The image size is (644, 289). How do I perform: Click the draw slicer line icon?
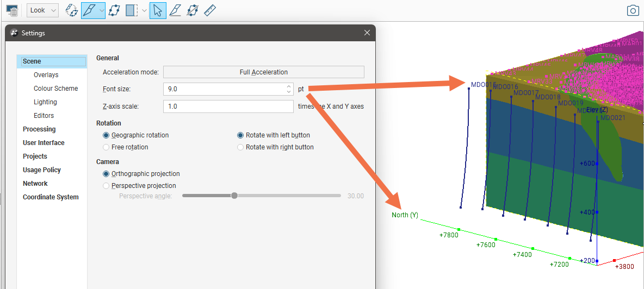point(175,10)
